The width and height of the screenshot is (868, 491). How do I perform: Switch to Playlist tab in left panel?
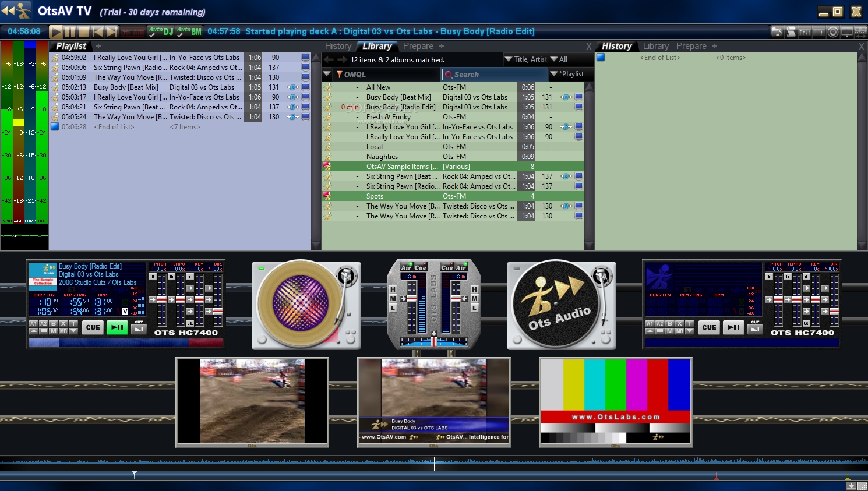coord(71,46)
